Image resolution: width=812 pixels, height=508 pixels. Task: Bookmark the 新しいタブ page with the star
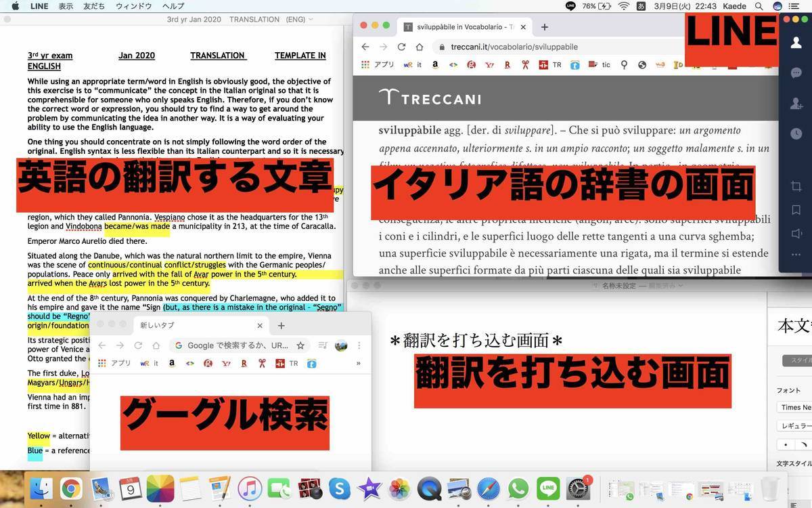click(x=300, y=345)
